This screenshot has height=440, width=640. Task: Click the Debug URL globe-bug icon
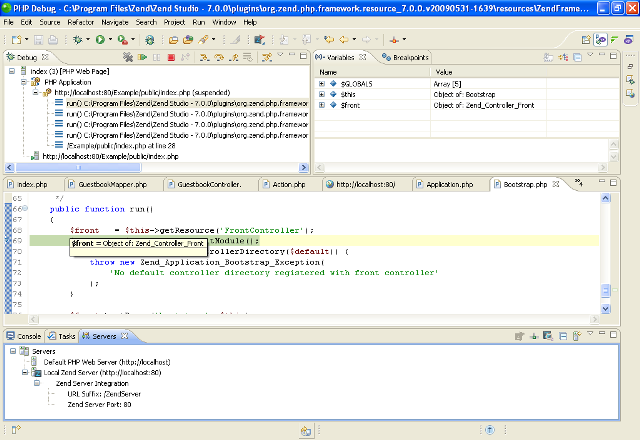[x=150, y=40]
